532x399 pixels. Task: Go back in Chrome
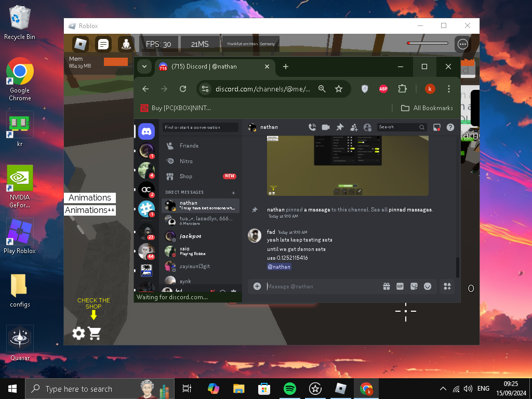pyautogui.click(x=145, y=89)
